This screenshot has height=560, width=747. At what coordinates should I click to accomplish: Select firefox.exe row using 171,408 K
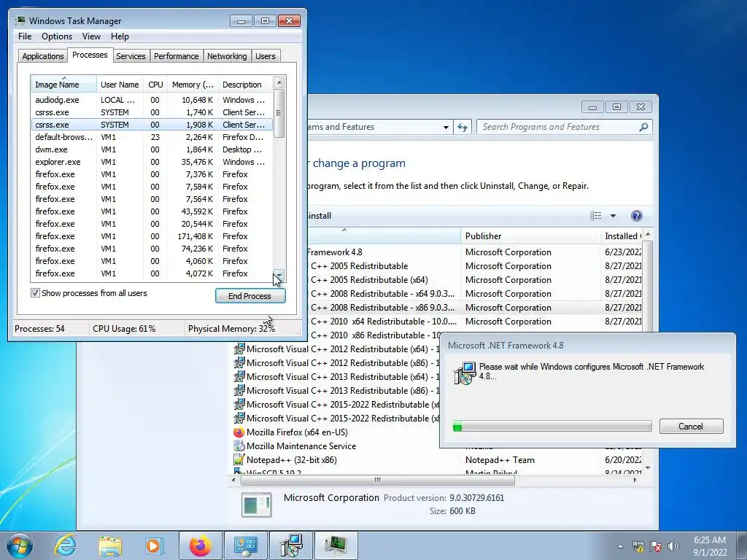[152, 236]
